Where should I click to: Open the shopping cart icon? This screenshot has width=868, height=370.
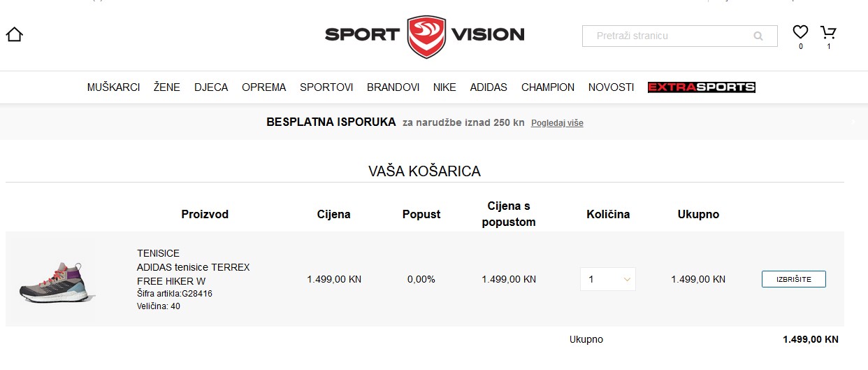pyautogui.click(x=828, y=31)
